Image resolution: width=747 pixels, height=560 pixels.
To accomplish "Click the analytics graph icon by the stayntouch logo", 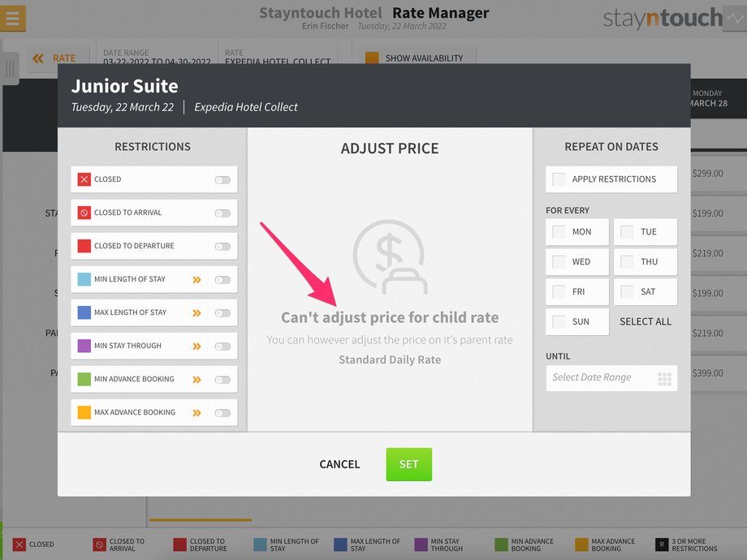I will pyautogui.click(x=735, y=18).
